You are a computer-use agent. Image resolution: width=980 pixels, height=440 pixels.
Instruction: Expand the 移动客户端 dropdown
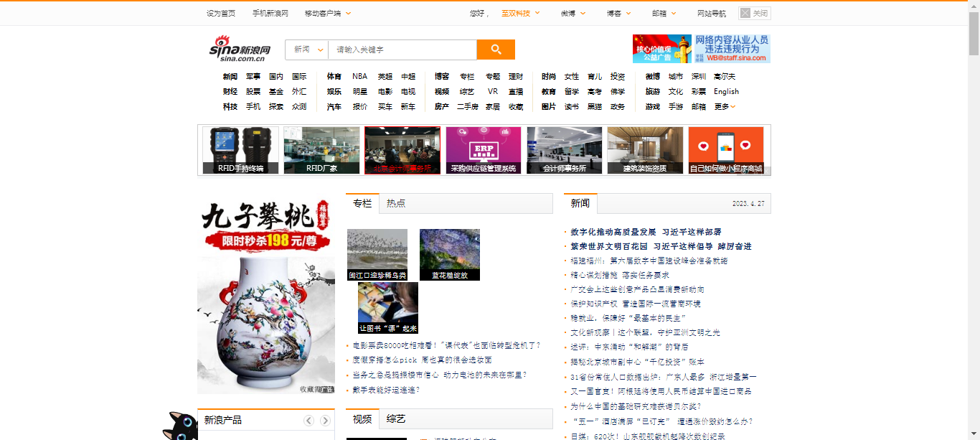point(328,13)
